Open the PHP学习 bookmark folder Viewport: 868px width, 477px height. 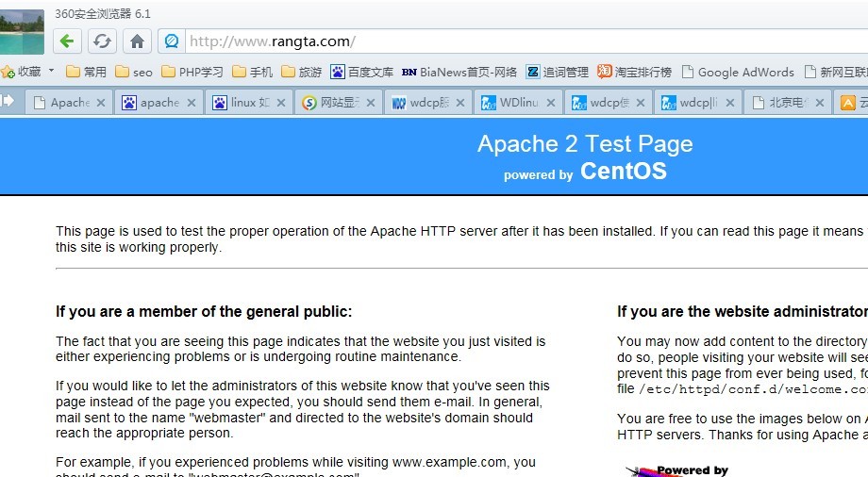192,72
